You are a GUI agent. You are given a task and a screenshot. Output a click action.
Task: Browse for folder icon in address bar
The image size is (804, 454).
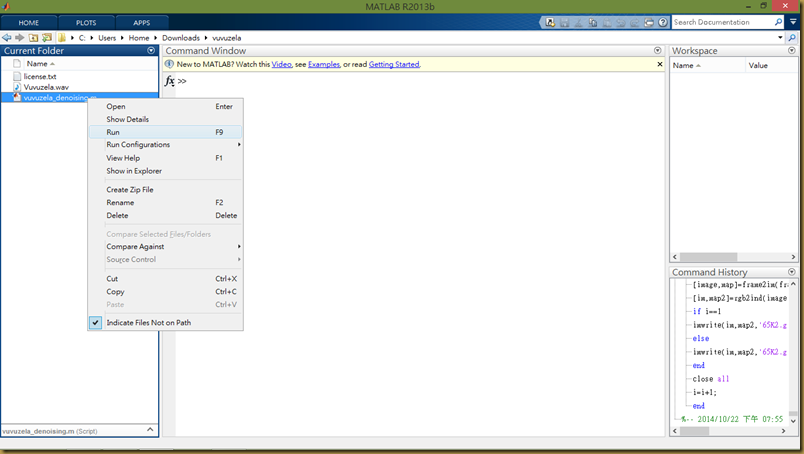click(x=47, y=37)
